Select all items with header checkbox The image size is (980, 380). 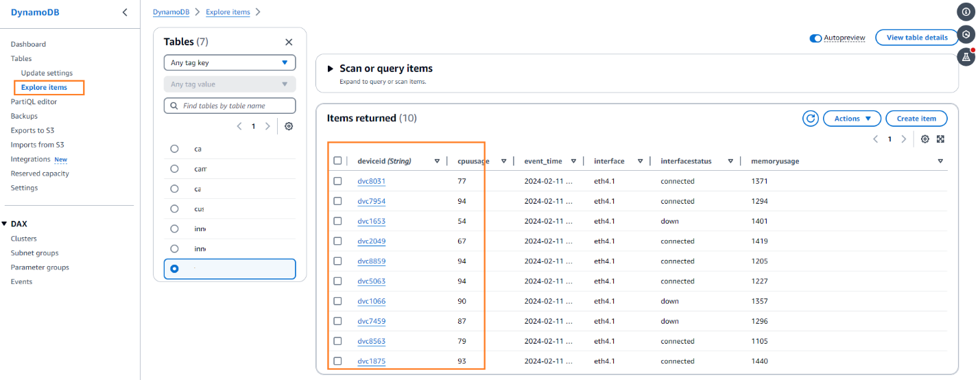pyautogui.click(x=337, y=161)
